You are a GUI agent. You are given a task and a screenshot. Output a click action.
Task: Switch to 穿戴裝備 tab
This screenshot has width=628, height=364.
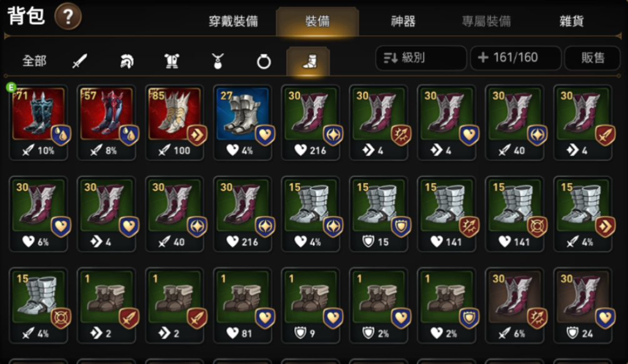(233, 21)
